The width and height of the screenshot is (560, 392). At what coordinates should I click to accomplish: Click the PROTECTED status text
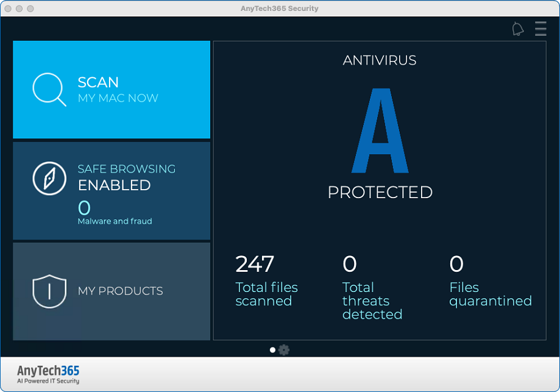click(380, 192)
